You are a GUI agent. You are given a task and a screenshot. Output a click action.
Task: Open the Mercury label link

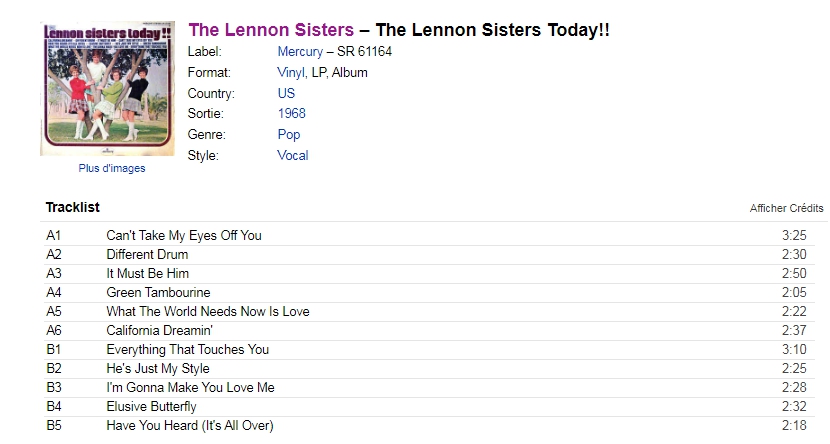(300, 51)
